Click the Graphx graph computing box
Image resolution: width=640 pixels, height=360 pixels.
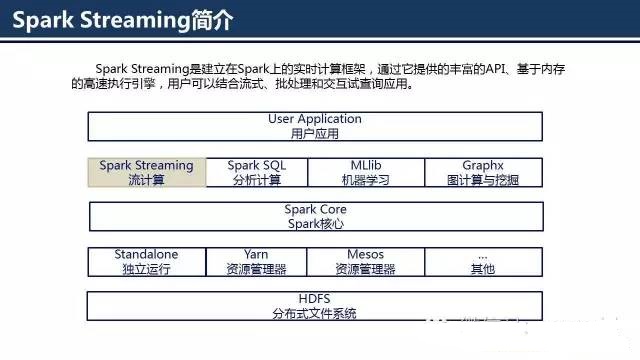tap(484, 172)
